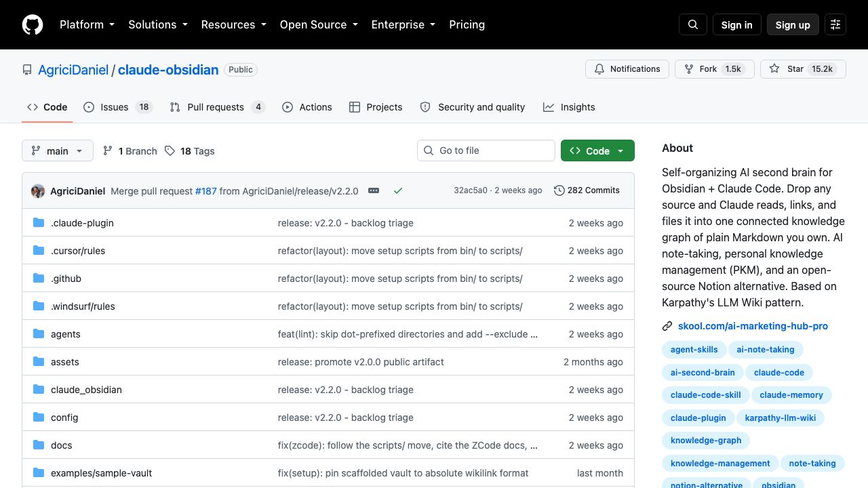Screen dimensions: 868x488
Task: Open the docs folder name
Action: click(61, 445)
